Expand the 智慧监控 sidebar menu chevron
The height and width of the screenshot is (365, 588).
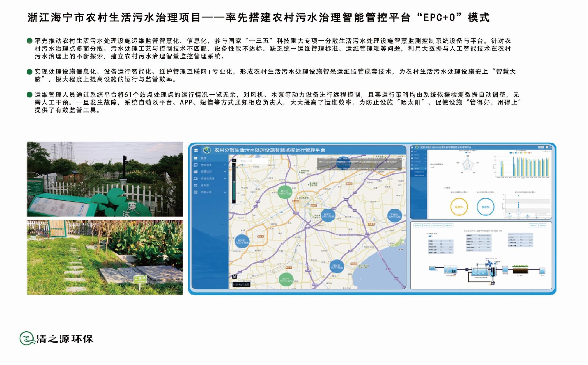(x=225, y=172)
